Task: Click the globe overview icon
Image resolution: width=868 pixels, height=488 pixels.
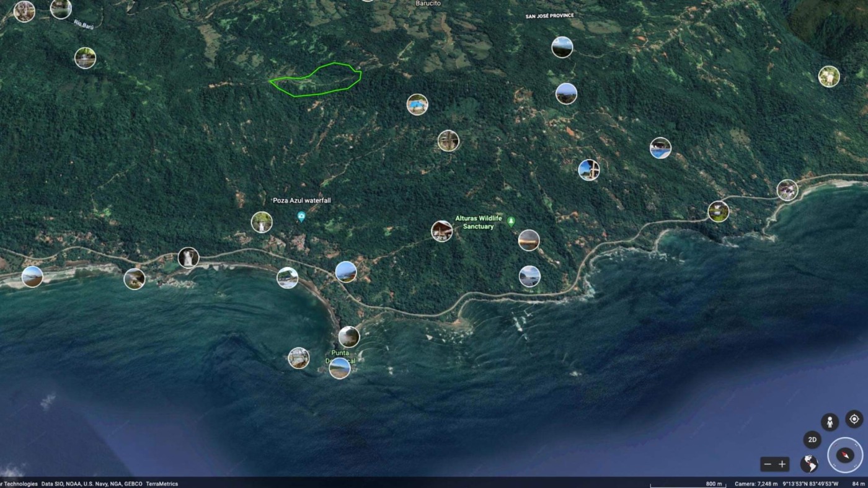Action: (x=808, y=463)
